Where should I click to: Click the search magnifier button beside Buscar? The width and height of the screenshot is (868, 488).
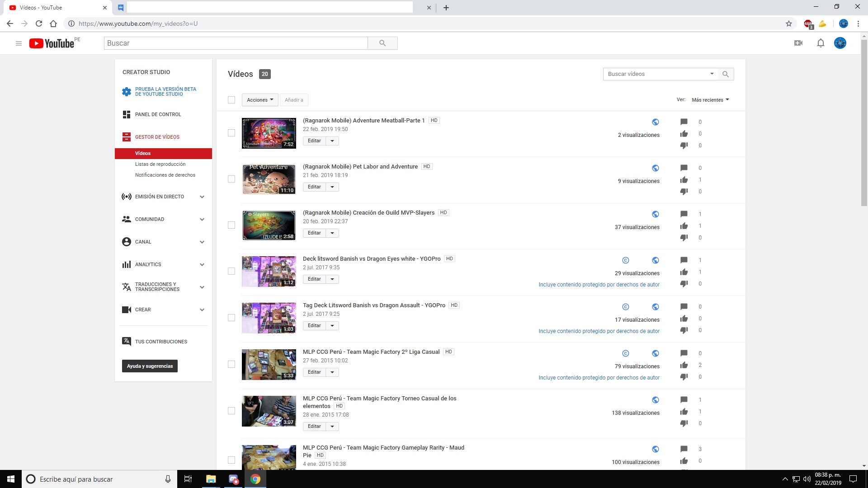point(382,43)
